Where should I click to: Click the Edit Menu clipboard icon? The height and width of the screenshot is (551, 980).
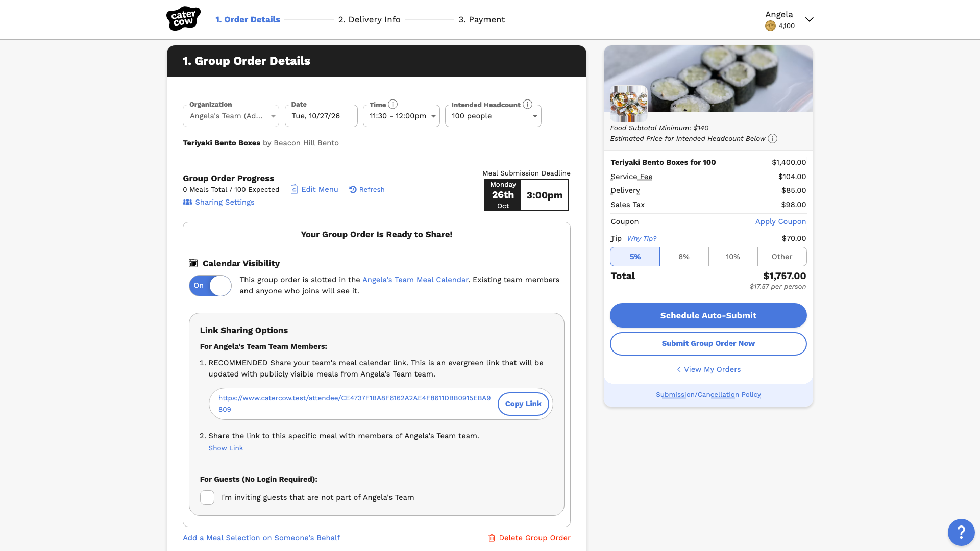click(294, 189)
